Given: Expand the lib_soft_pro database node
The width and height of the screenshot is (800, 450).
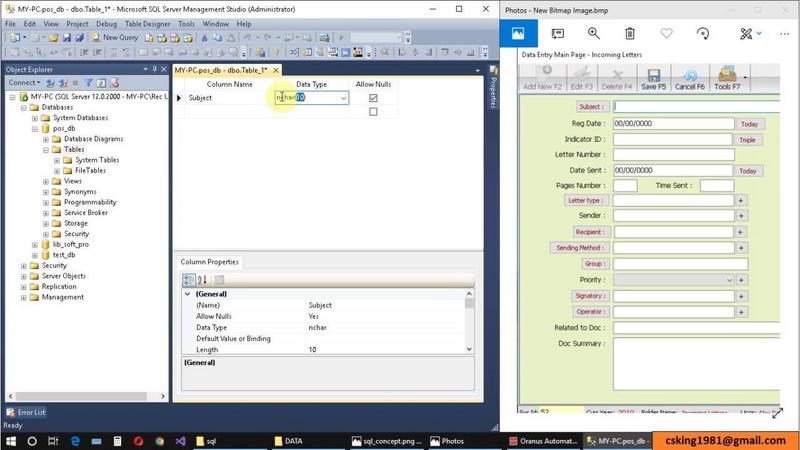Looking at the screenshot, I should click(35, 245).
